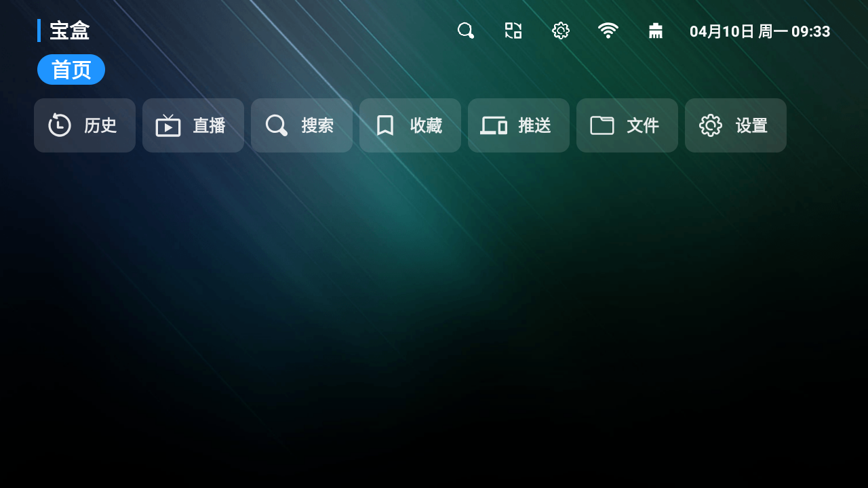
Task: Open the 设置 settings tile
Action: click(736, 125)
